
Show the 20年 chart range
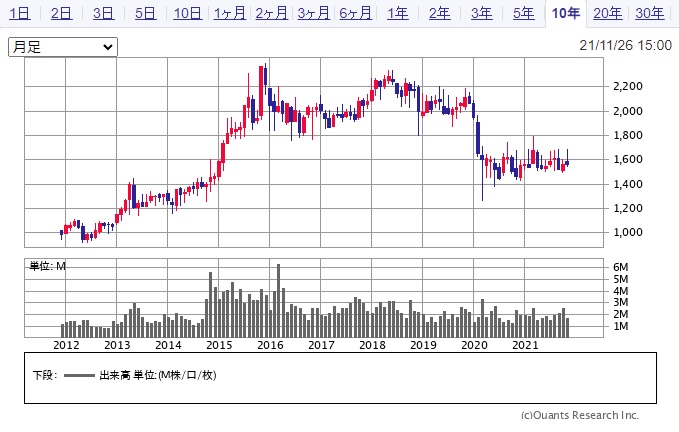(608, 13)
